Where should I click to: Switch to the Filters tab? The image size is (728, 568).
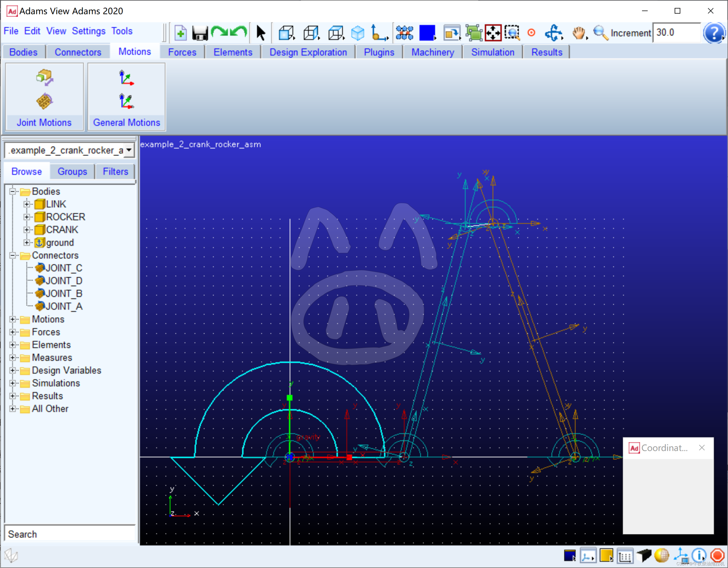click(x=115, y=172)
